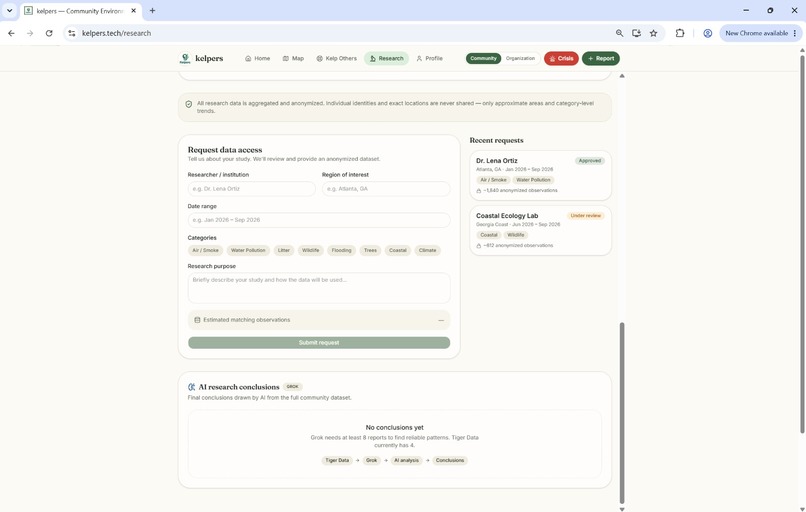Click the Air / Smoke tag on Ortiz card
The image size is (806, 512).
[493, 180]
